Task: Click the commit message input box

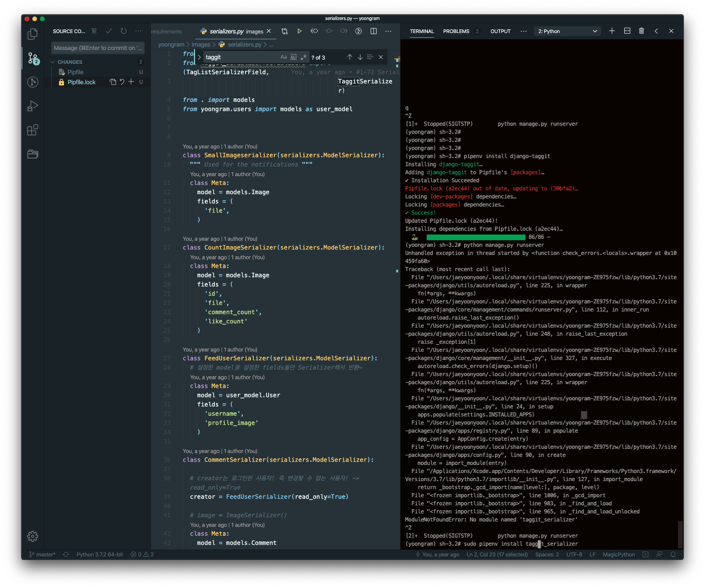Action: [98, 48]
